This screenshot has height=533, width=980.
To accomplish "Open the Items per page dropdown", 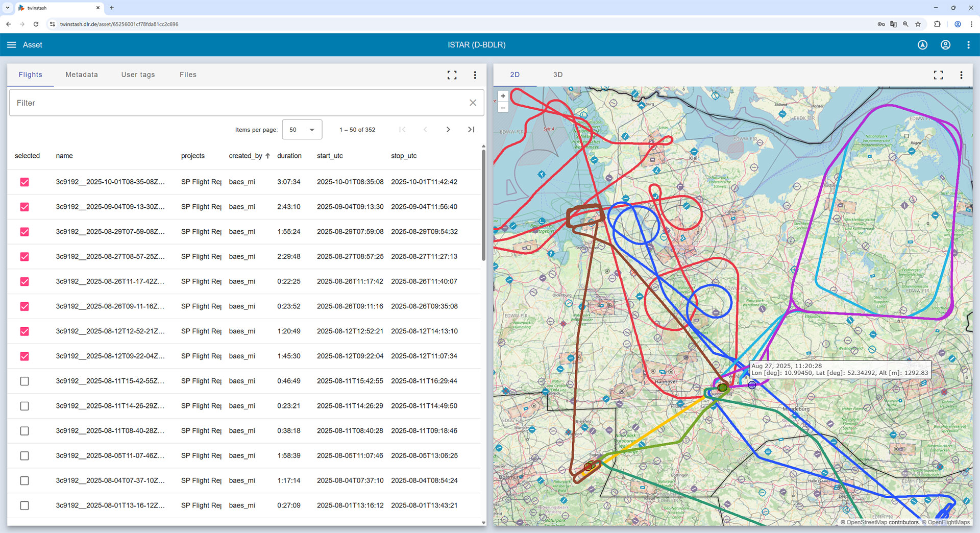I will tap(302, 130).
